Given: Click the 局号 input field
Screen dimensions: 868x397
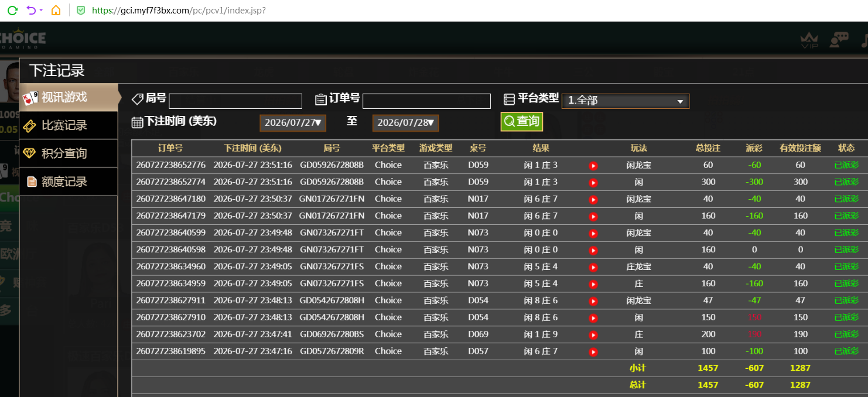Looking at the screenshot, I should click(x=235, y=101).
